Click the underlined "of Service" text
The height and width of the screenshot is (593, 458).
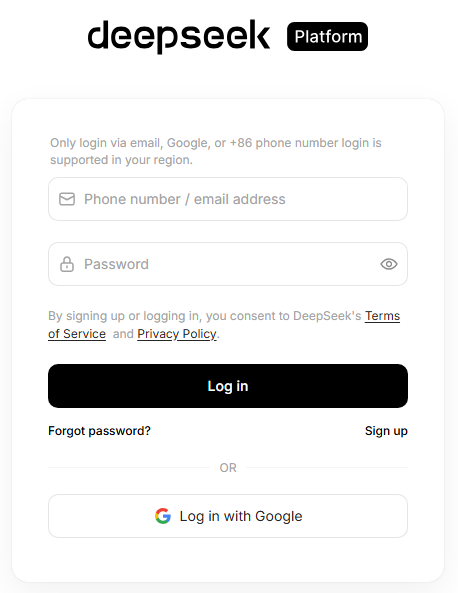(x=77, y=334)
